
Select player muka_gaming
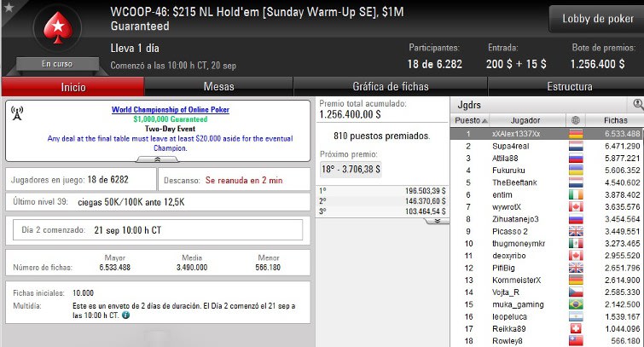tap(547, 304)
